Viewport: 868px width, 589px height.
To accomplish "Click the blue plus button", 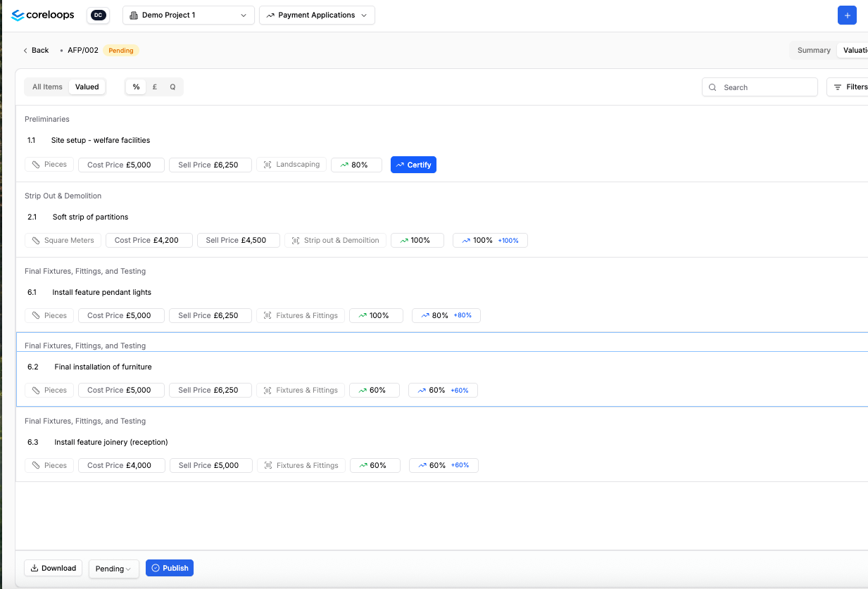I will point(847,15).
